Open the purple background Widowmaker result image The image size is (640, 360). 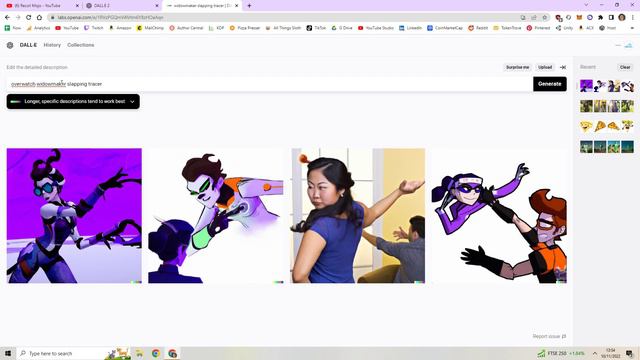[74, 216]
